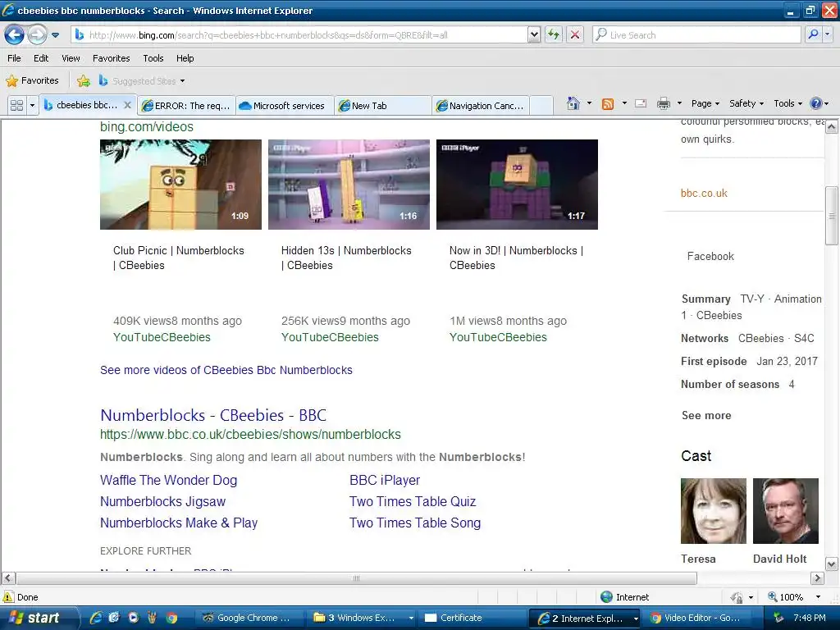840x630 pixels.
Task: Close the cbeebies bbc tab
Action: (127, 105)
